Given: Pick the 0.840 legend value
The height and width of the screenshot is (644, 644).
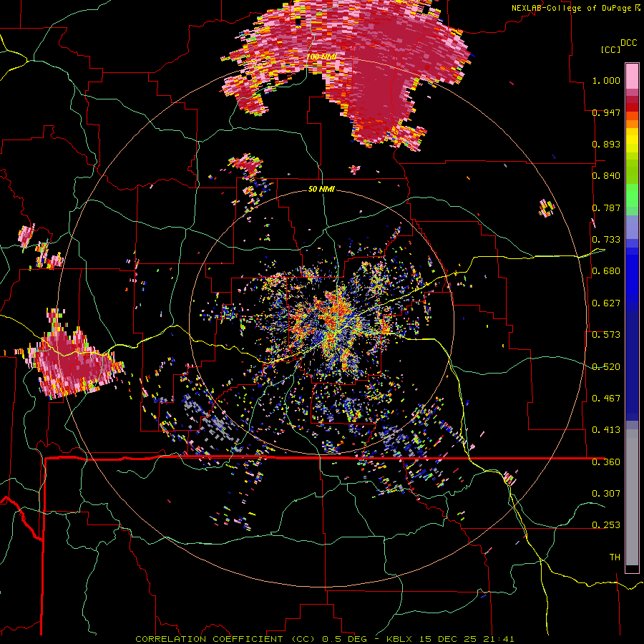Looking at the screenshot, I should 606,176.
